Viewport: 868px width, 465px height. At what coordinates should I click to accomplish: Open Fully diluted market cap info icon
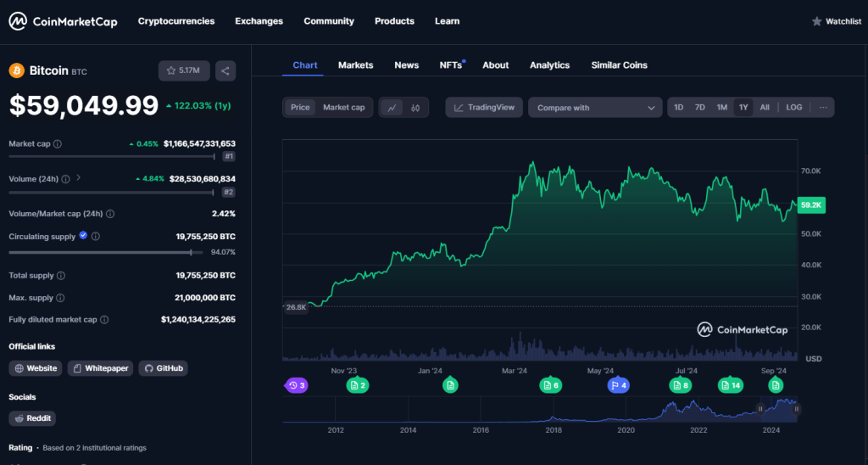(104, 320)
